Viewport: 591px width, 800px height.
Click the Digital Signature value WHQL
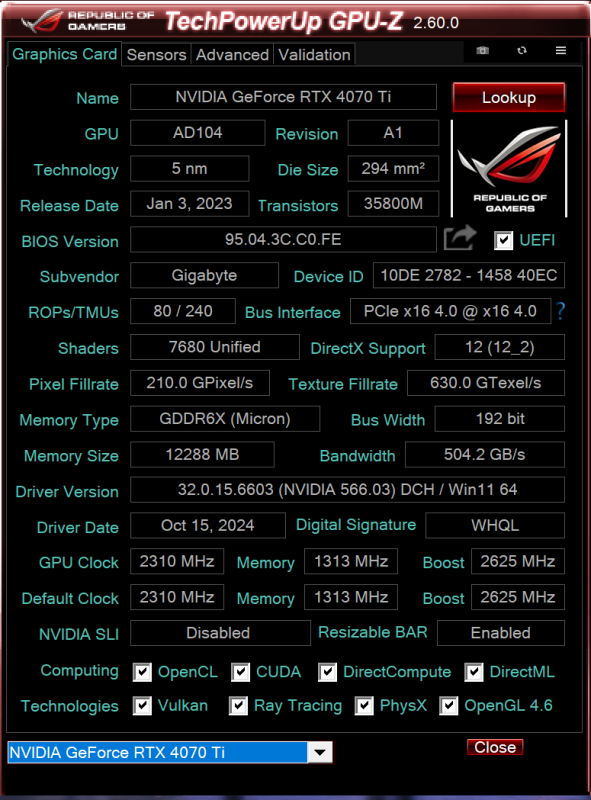(495, 526)
